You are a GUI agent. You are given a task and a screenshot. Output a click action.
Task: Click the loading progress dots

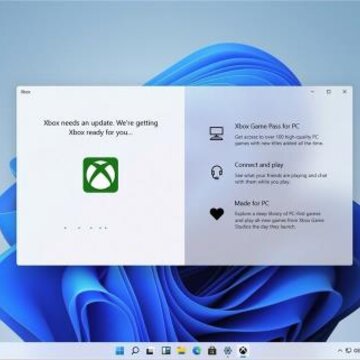tap(86, 228)
